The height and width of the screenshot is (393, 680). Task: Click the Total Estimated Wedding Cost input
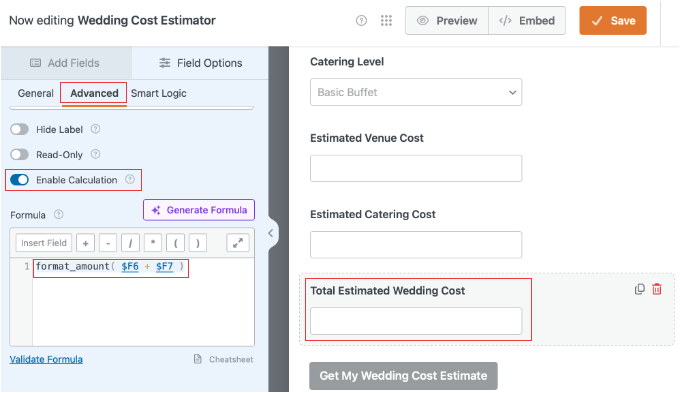[416, 321]
